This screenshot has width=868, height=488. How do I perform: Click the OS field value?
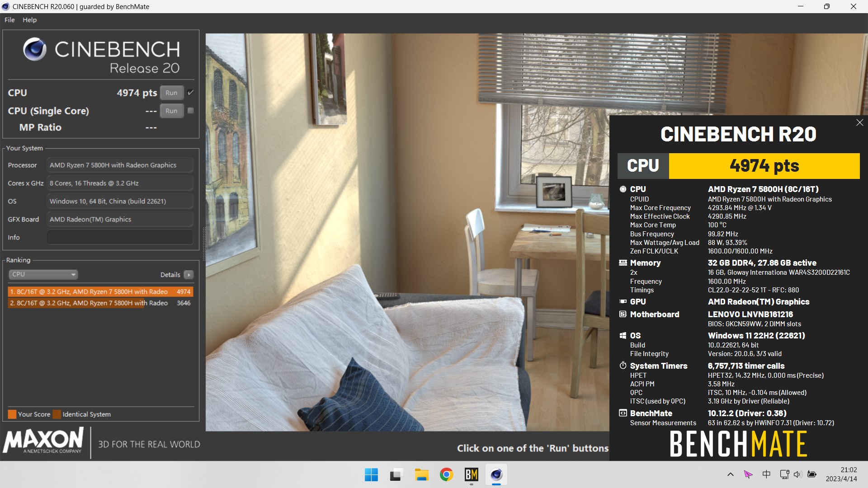pyautogui.click(x=120, y=201)
